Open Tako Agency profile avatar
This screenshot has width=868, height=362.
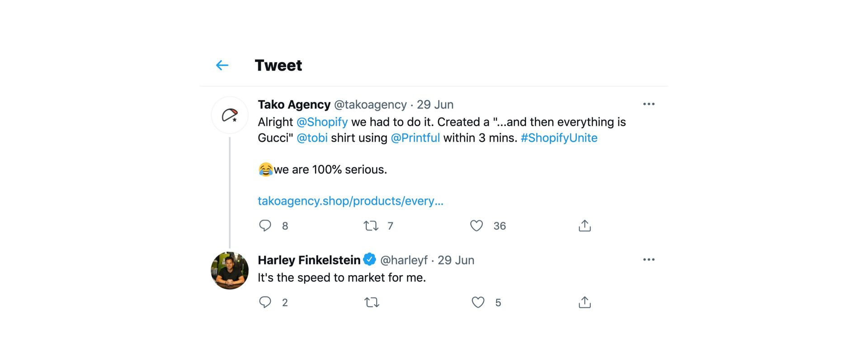230,115
